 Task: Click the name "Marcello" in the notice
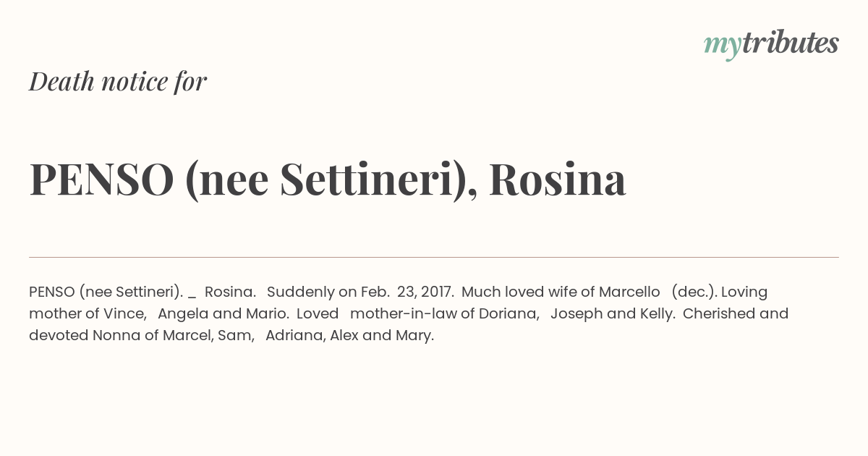(x=629, y=292)
